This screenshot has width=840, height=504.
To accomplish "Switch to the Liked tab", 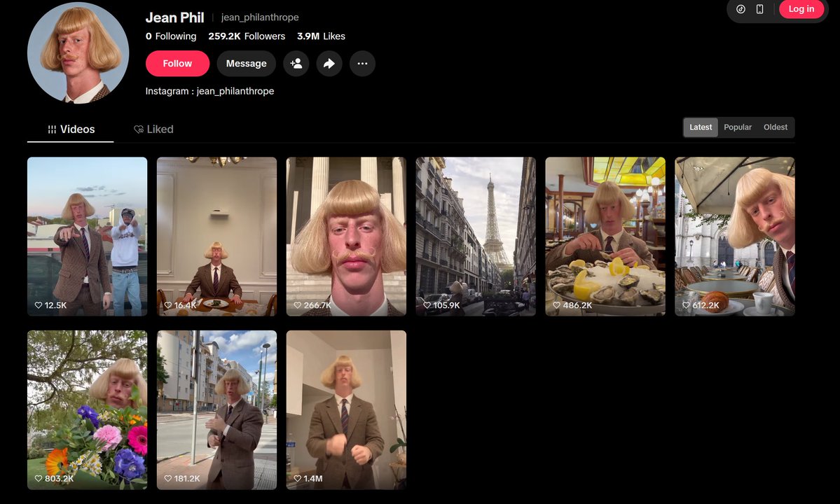I will 153,129.
